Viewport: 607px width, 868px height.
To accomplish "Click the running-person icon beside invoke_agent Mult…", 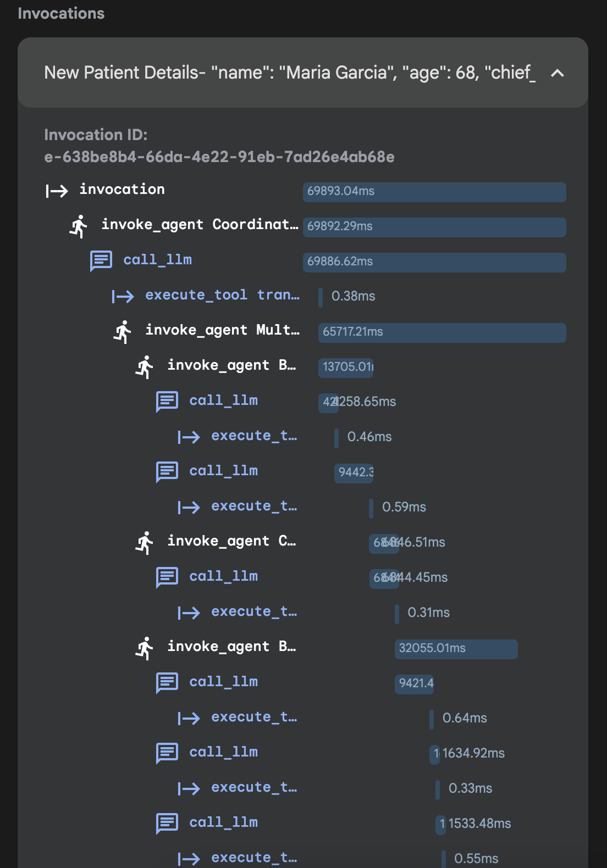I will 123,331.
